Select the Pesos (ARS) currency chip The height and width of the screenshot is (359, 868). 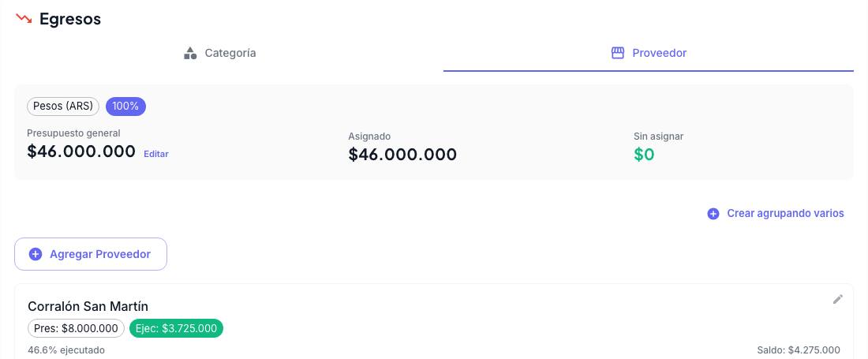click(x=63, y=107)
